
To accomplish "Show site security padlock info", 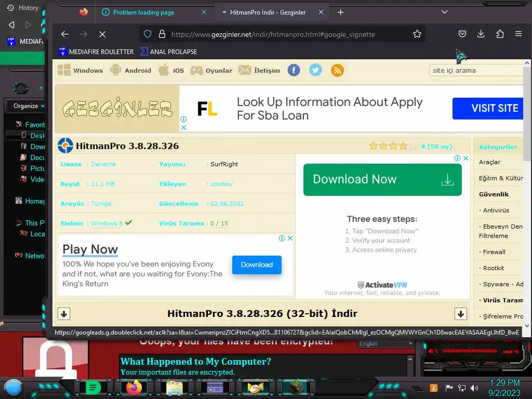I will coord(162,34).
